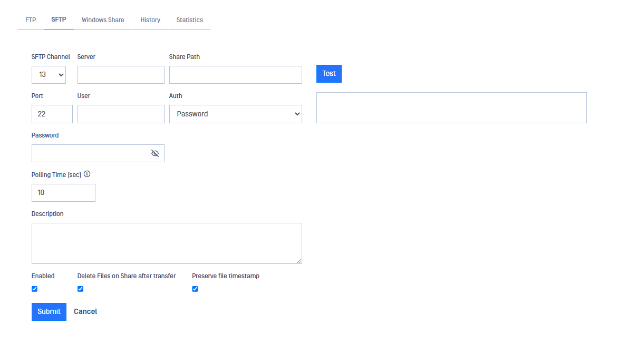Screen dimensions: 618x364
Task: Submit the SFTP form
Action: pos(49,312)
